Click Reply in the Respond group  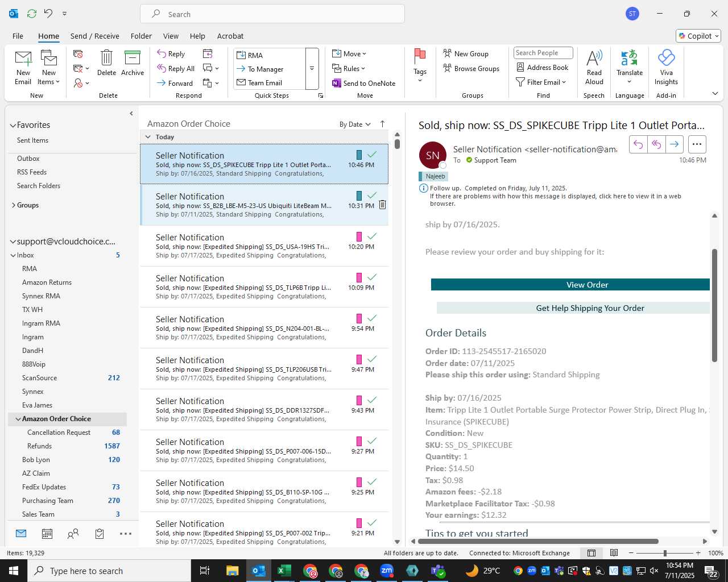click(x=171, y=53)
